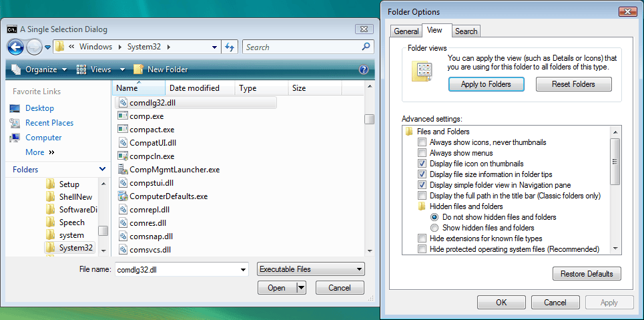
Task: Click the Back arrow navigation button
Action: 15,47
